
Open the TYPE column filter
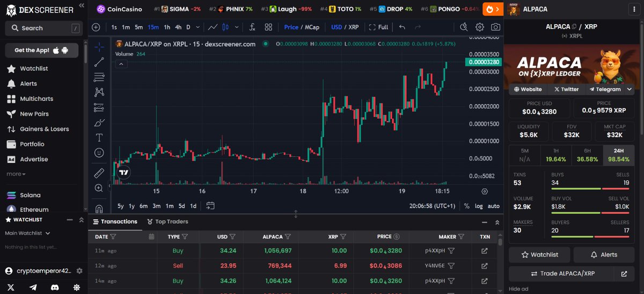pos(185,236)
